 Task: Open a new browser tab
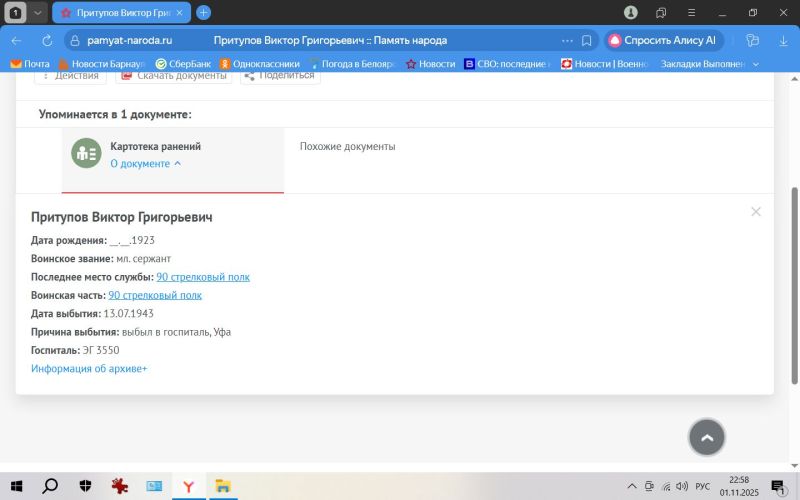(x=203, y=13)
